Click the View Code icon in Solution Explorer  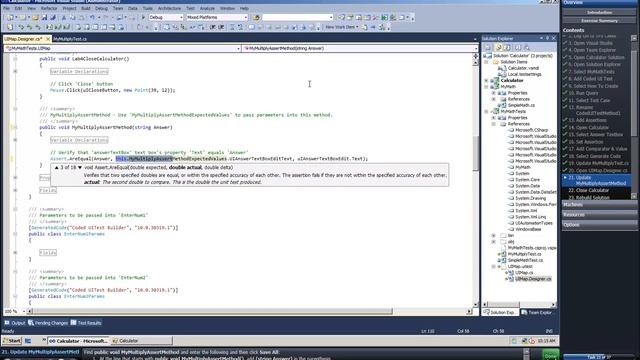(518, 47)
